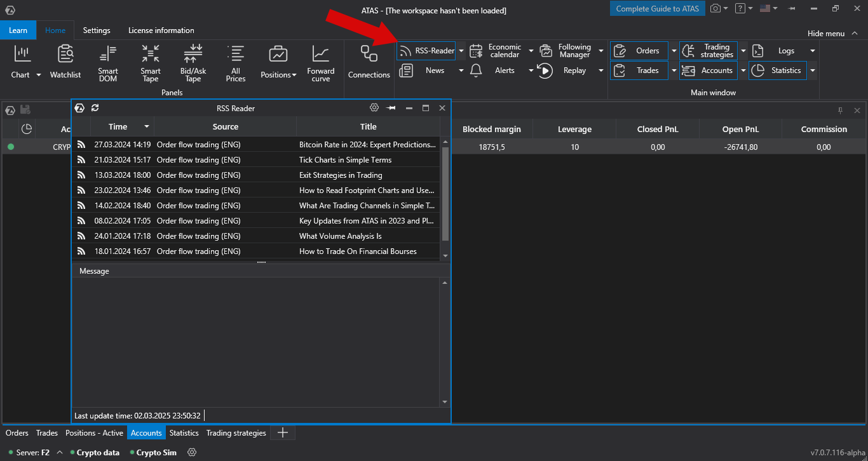Viewport: 868px width, 461px height.
Task: Click the Message pane scroll-down arrow
Action: click(445, 402)
